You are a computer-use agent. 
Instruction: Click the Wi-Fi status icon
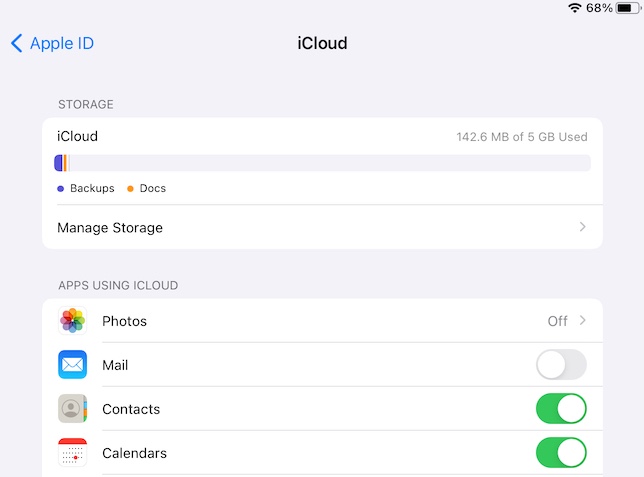tap(575, 8)
